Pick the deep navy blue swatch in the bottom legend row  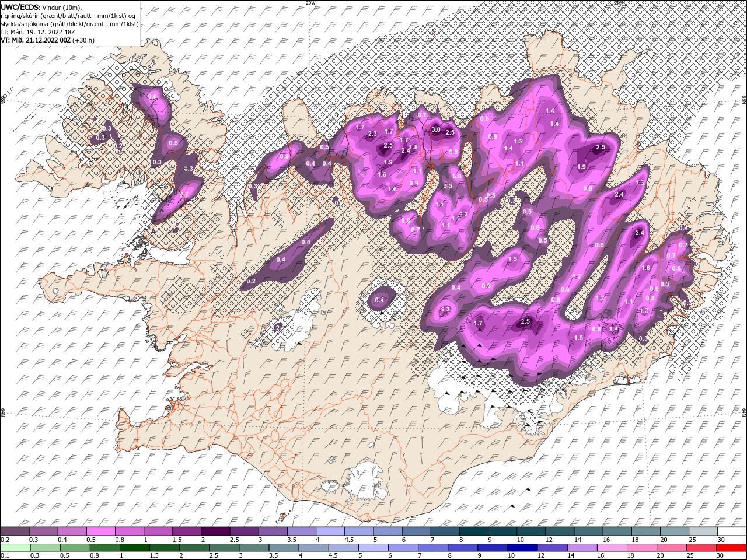point(522,548)
